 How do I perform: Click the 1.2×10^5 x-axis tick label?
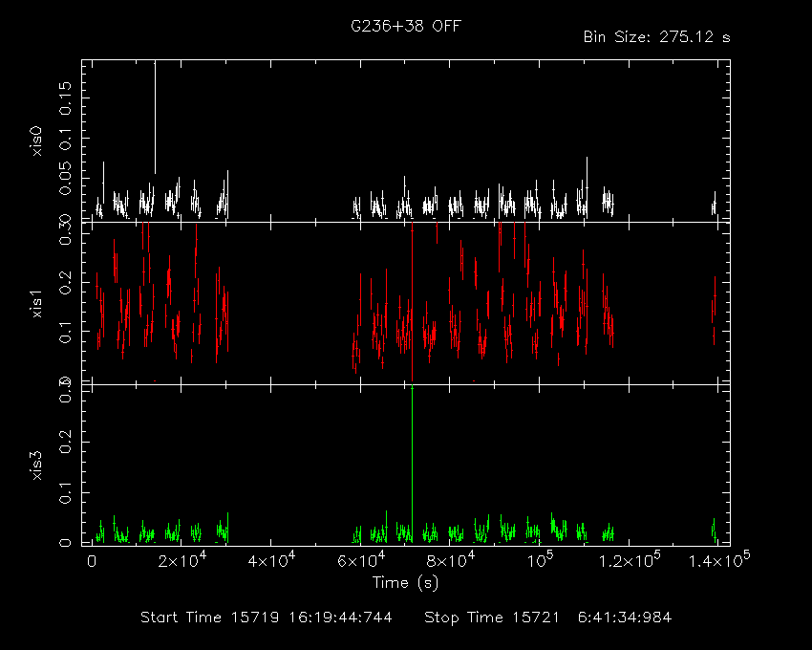(630, 559)
